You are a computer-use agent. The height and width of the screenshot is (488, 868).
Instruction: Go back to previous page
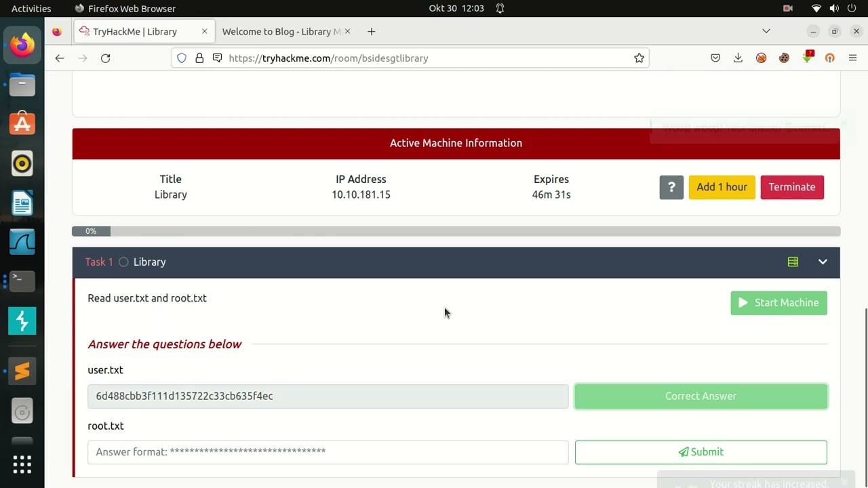60,58
